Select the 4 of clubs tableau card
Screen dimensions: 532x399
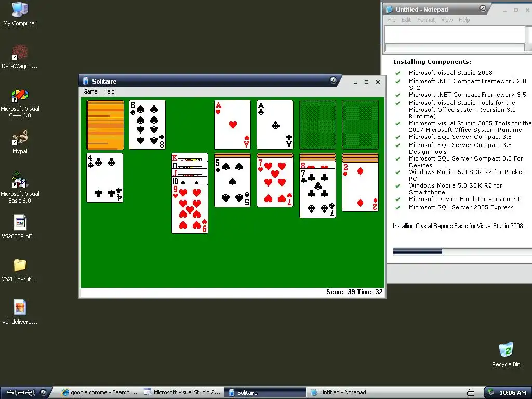[x=105, y=178]
